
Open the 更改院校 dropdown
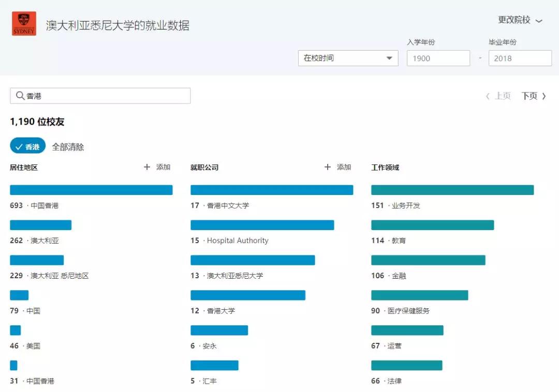point(520,20)
